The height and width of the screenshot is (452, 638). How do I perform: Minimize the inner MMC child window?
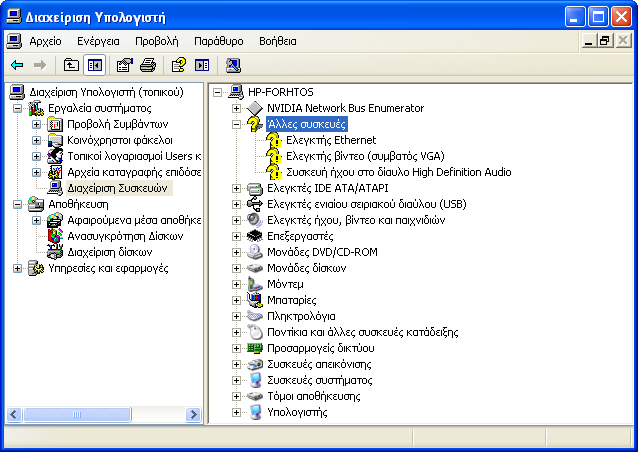[x=588, y=41]
